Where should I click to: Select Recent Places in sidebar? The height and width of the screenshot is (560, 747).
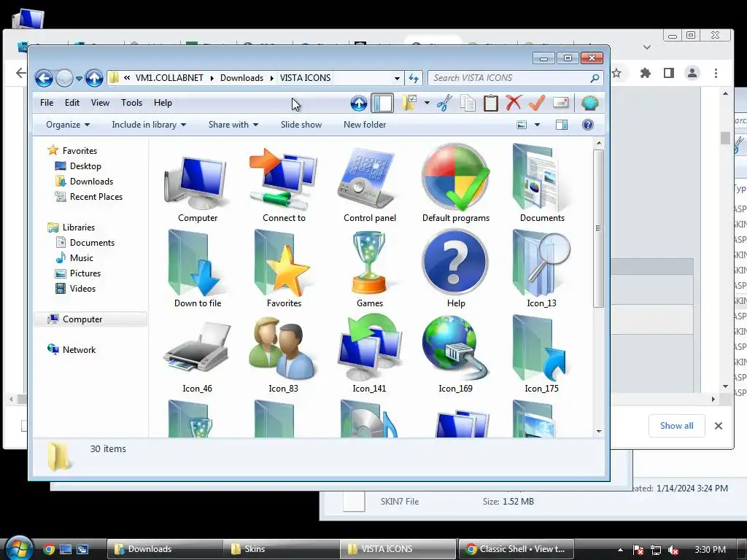[96, 197]
